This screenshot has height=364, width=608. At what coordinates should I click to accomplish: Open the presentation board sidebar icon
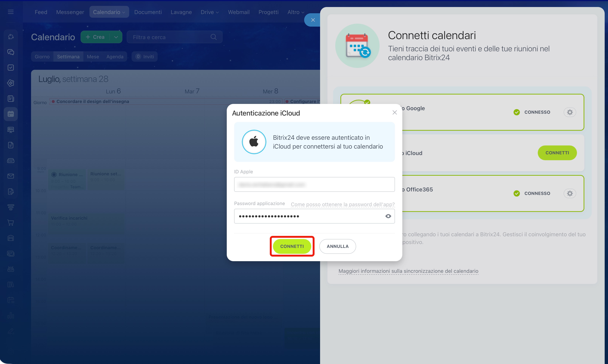pyautogui.click(x=11, y=130)
